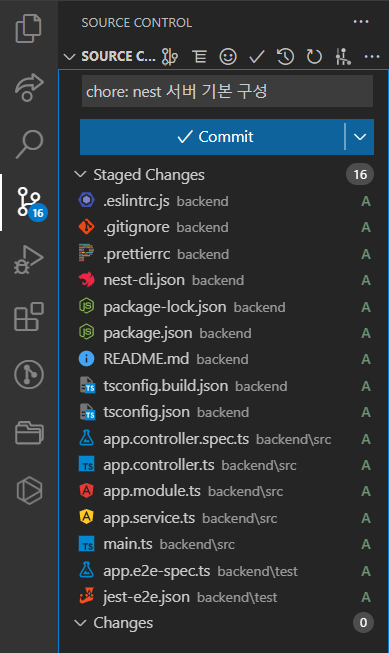Open the Explorer view in activity bar
The height and width of the screenshot is (653, 389).
click(28, 28)
